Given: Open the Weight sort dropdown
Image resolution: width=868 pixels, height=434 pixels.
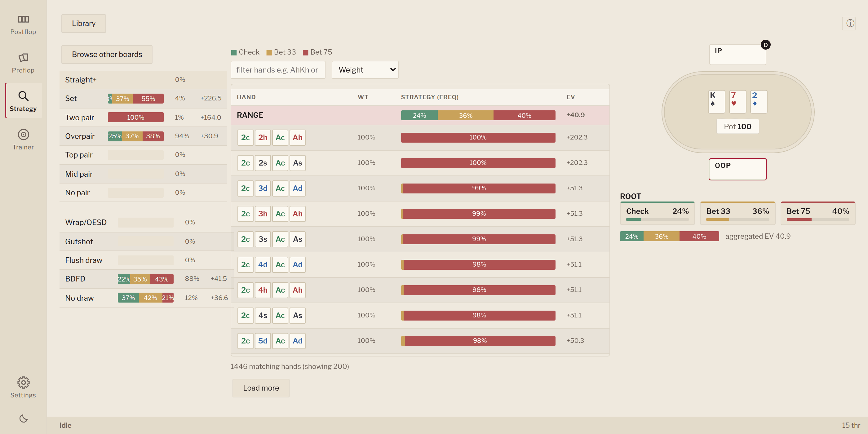Looking at the screenshot, I should tap(365, 70).
